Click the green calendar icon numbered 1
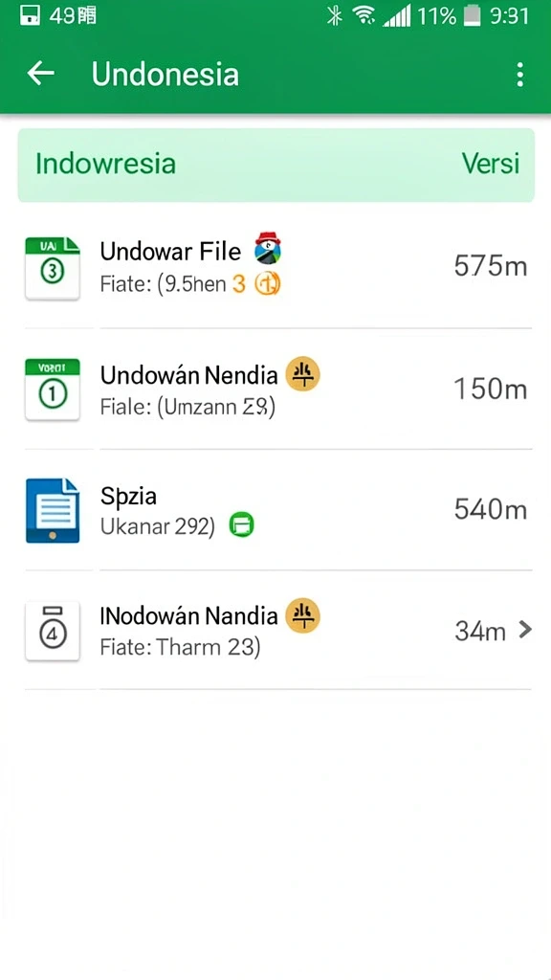 pos(53,390)
